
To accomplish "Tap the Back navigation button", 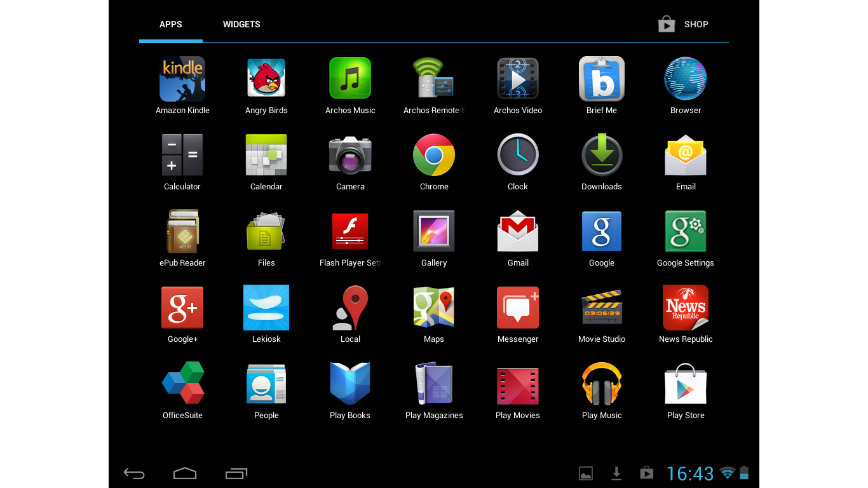I will coord(134,473).
